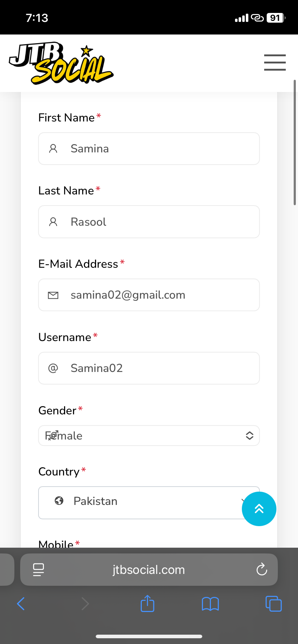This screenshot has height=644, width=298.
Task: Open Safari share sheet
Action: (x=147, y=603)
